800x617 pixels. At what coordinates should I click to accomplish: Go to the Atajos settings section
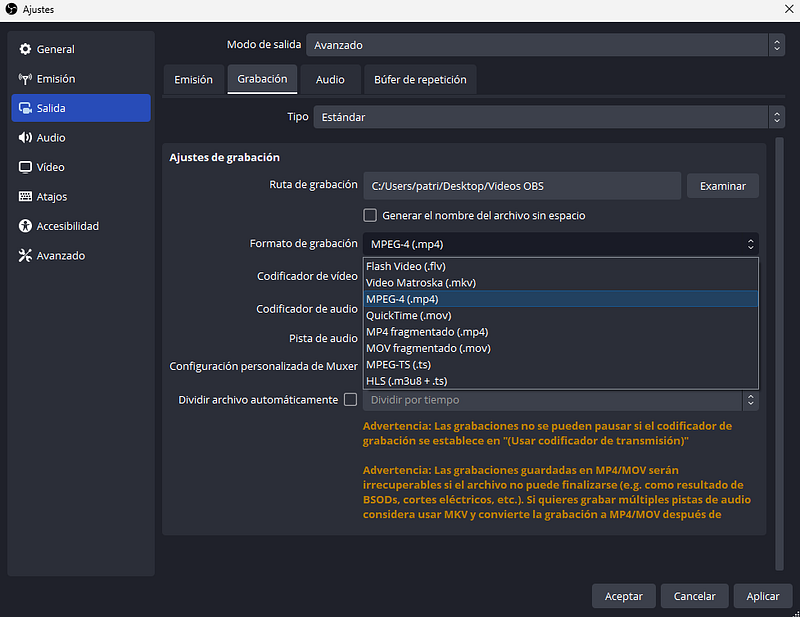pos(81,196)
